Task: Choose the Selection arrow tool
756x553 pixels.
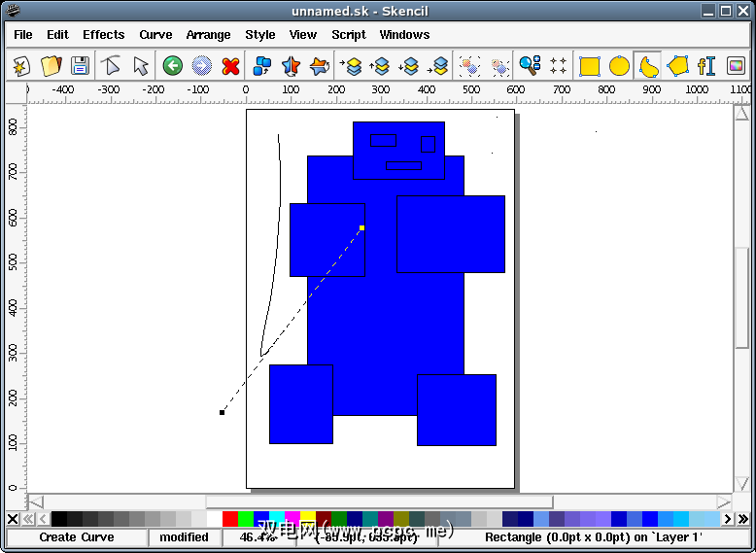Action: tap(141, 66)
